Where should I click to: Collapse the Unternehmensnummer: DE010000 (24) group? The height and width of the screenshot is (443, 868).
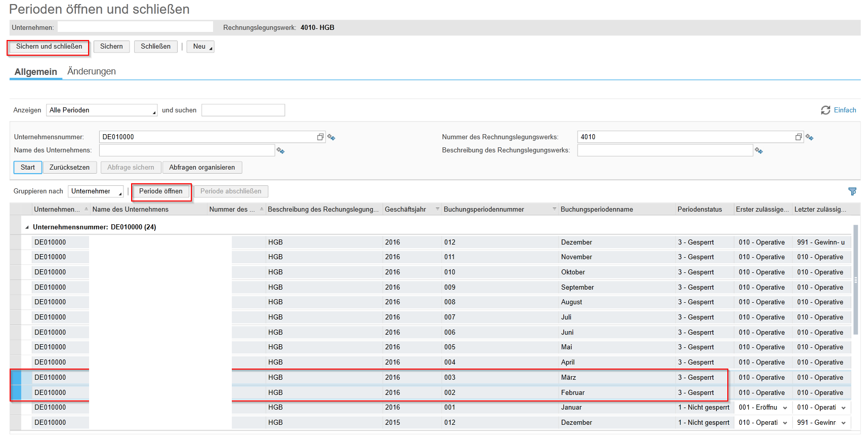click(x=27, y=227)
